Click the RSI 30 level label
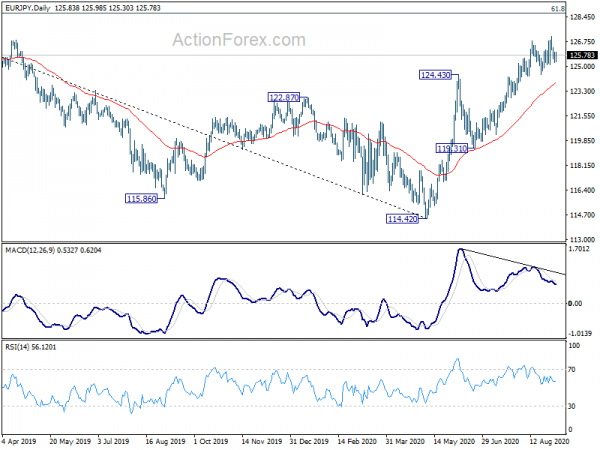 (x=572, y=406)
